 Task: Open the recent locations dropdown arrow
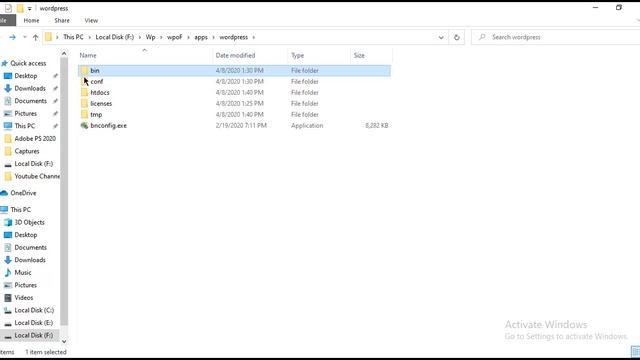point(24,37)
